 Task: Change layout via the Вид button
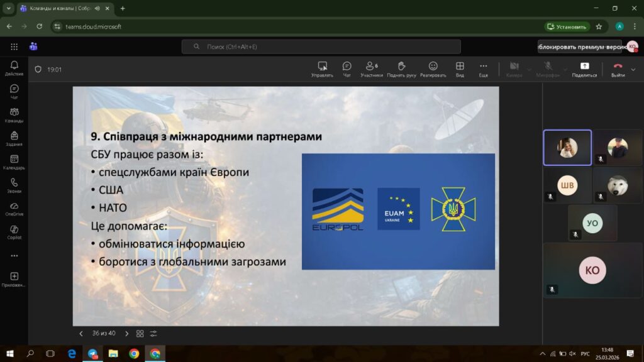click(460, 69)
